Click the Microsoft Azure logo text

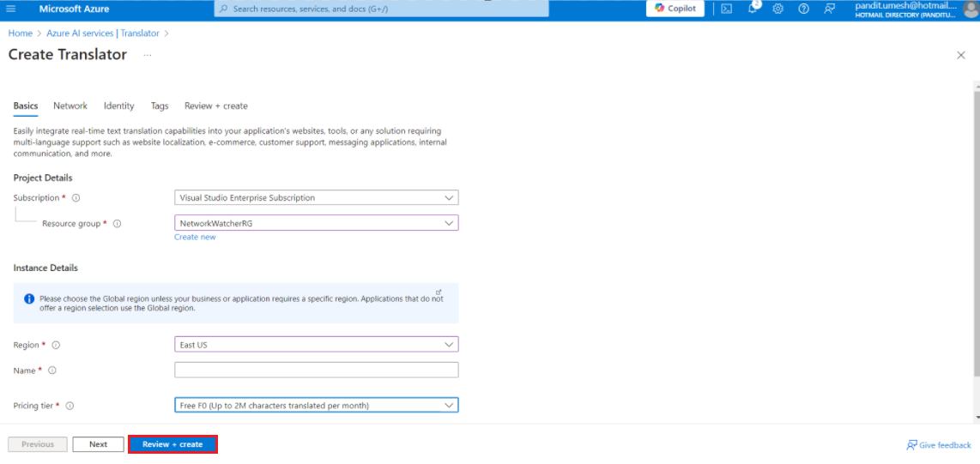click(74, 9)
